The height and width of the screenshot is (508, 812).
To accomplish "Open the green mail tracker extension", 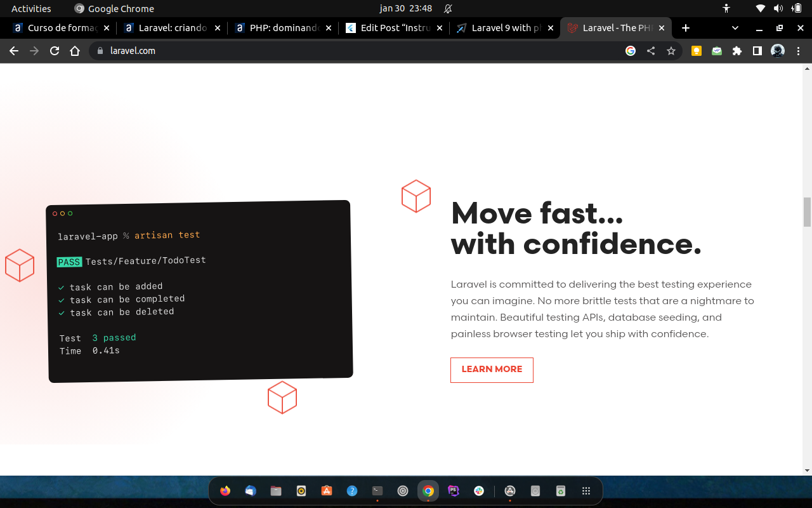I will click(x=717, y=51).
